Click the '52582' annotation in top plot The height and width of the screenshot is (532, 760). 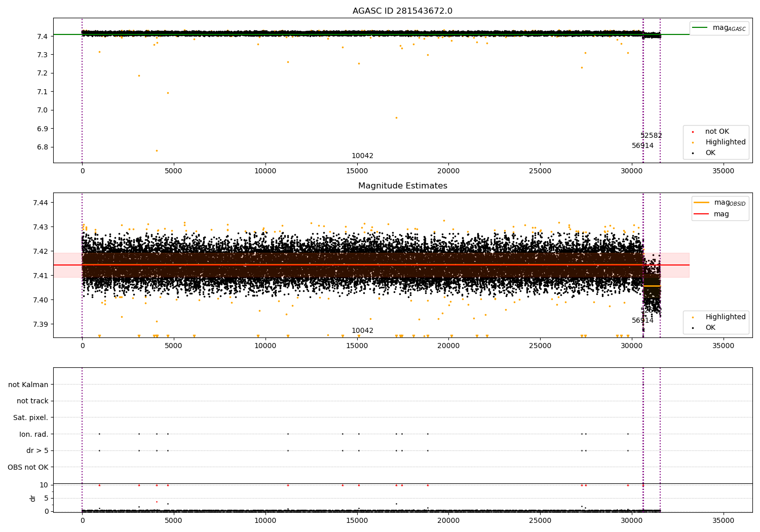(x=651, y=136)
